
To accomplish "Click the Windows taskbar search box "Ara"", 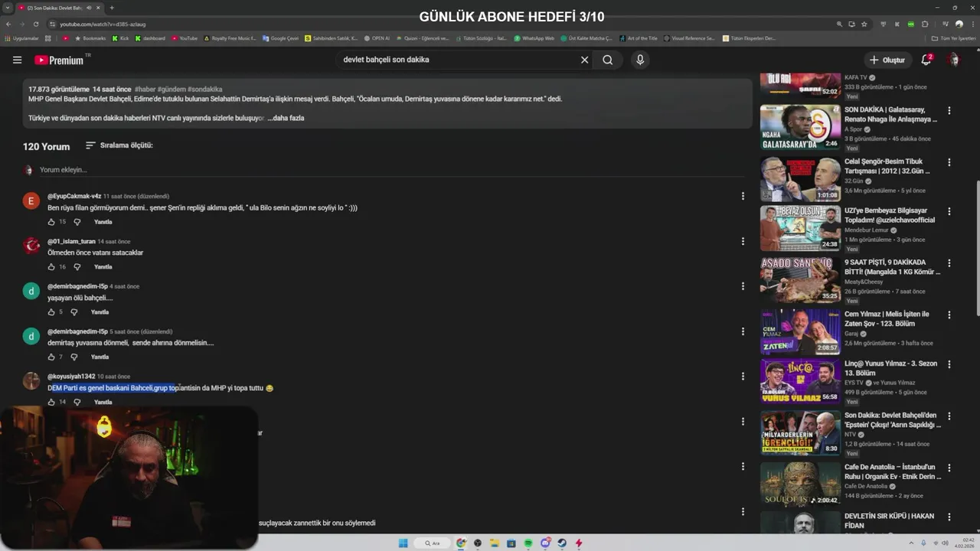I will 433,543.
